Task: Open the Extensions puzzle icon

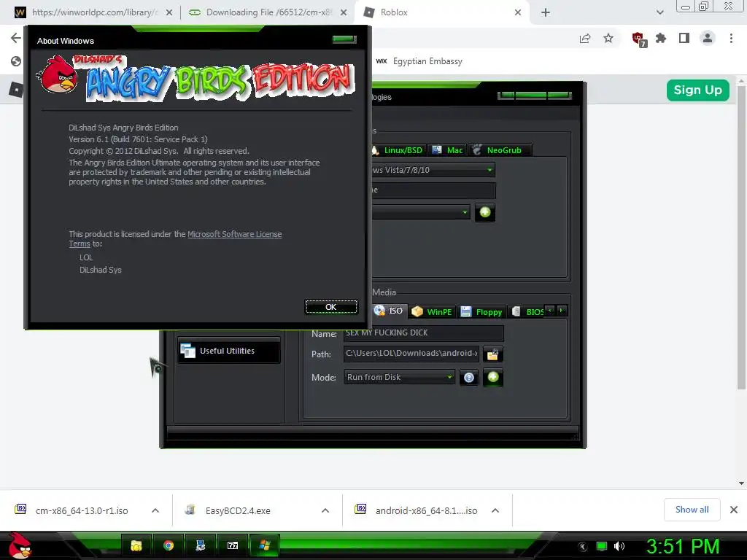Action: tap(661, 38)
